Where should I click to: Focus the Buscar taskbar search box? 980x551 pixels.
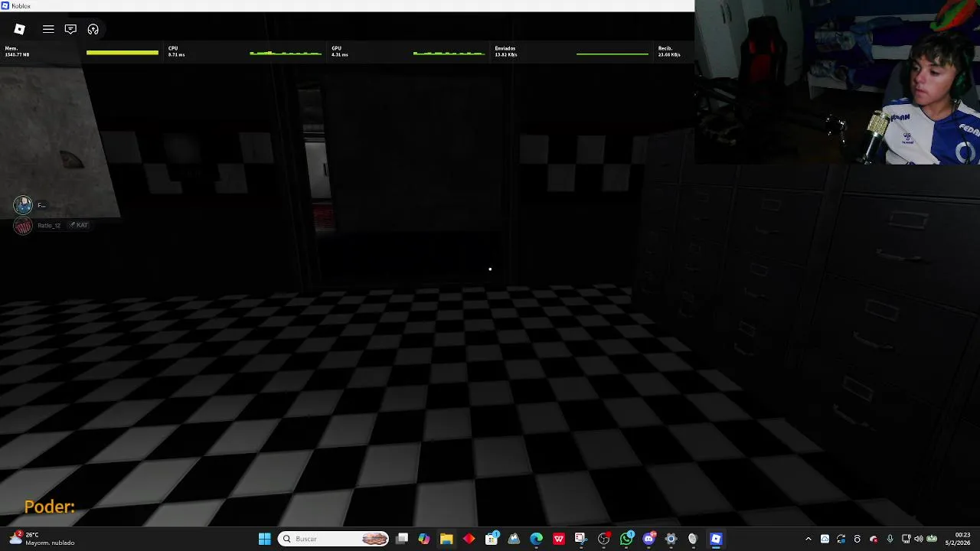(x=333, y=539)
